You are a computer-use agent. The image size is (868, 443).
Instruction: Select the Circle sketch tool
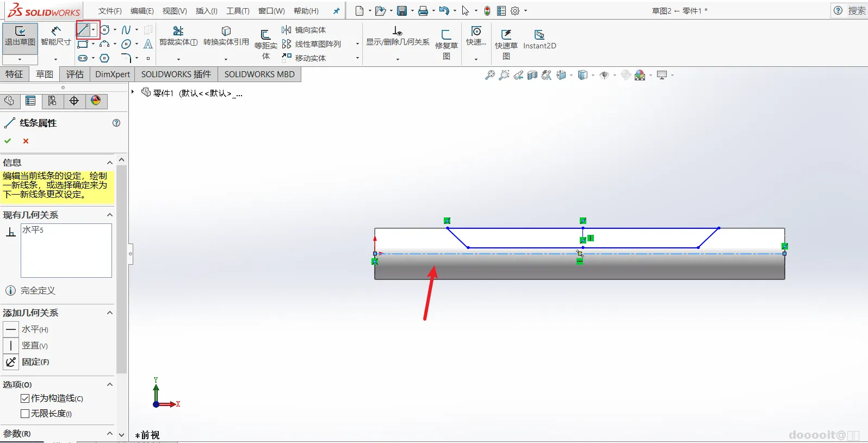105,30
